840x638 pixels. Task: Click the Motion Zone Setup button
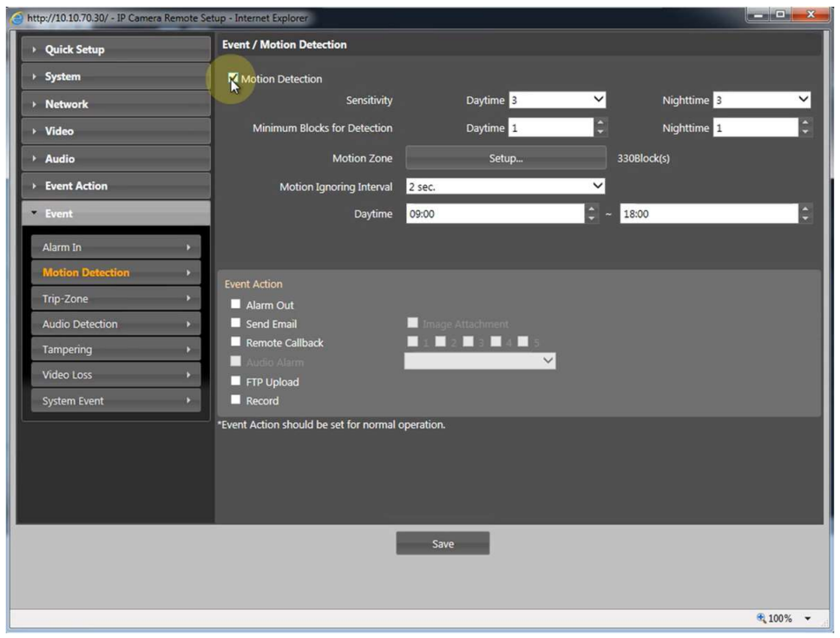[506, 158]
